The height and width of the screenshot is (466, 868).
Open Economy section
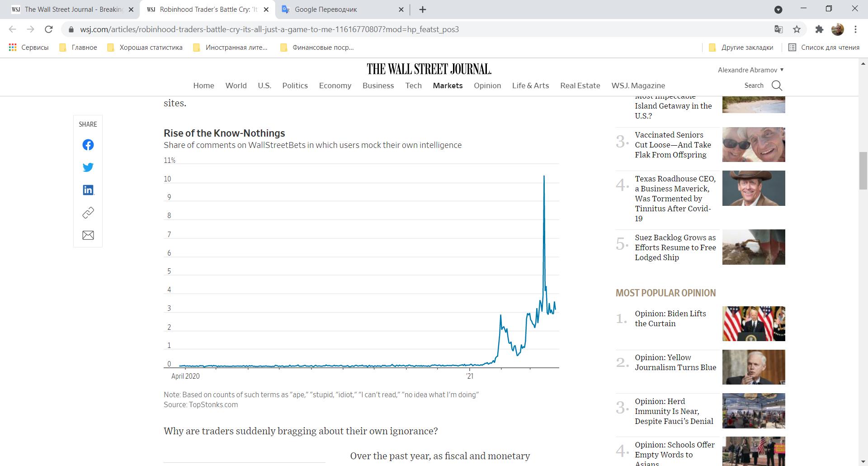(x=335, y=86)
